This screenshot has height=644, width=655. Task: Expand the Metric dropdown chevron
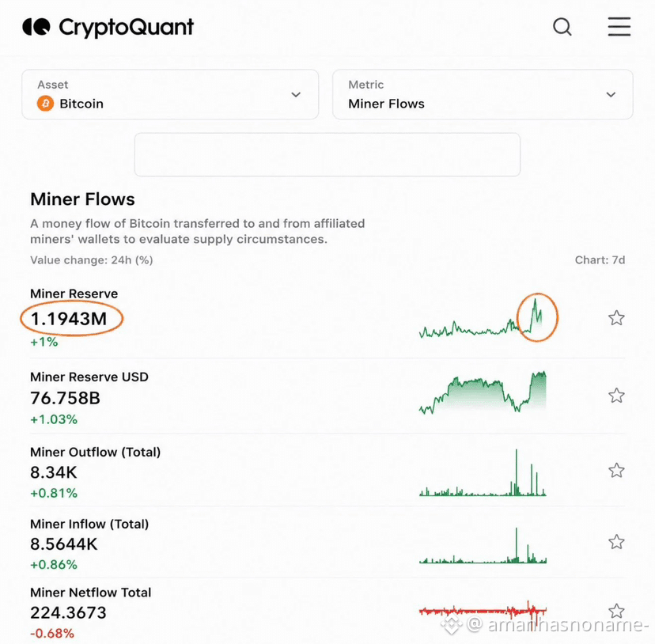pyautogui.click(x=611, y=94)
